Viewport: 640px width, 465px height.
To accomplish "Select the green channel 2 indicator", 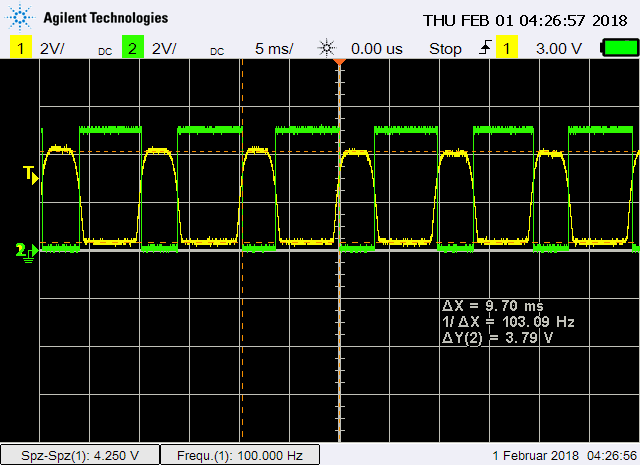I will [133, 47].
